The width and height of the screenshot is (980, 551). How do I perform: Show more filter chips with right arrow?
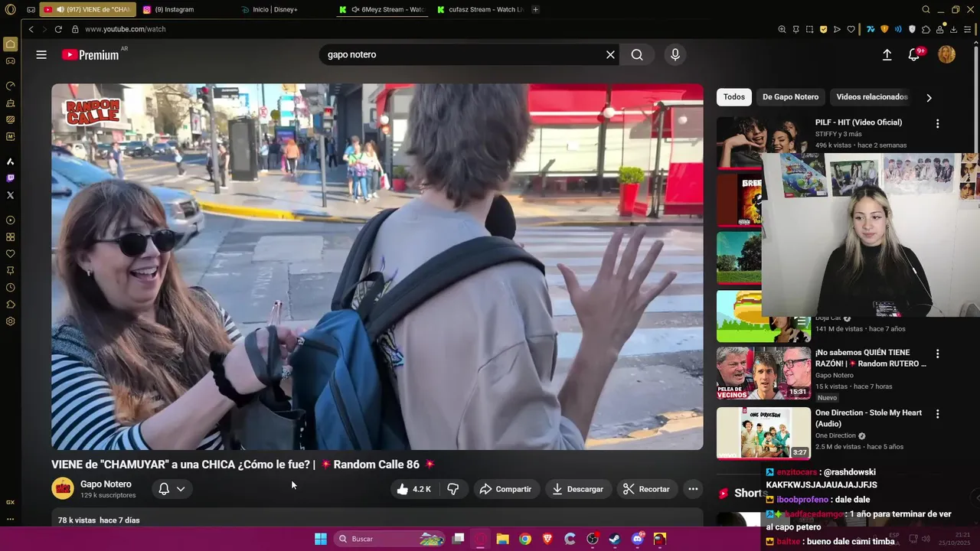click(x=929, y=98)
